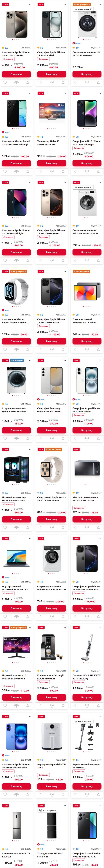
Task: Compare the iPhone 15 128GB Black
Action: pos(52,82)
